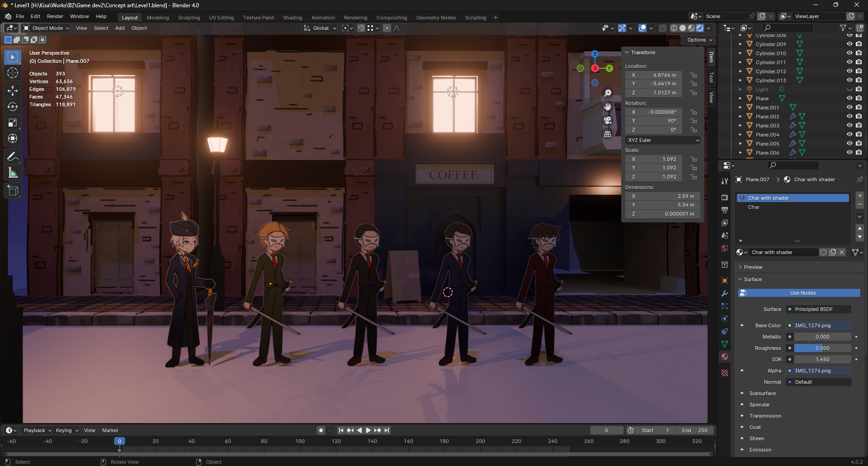
Task: Toggle camera view in viewport
Action: point(608,120)
